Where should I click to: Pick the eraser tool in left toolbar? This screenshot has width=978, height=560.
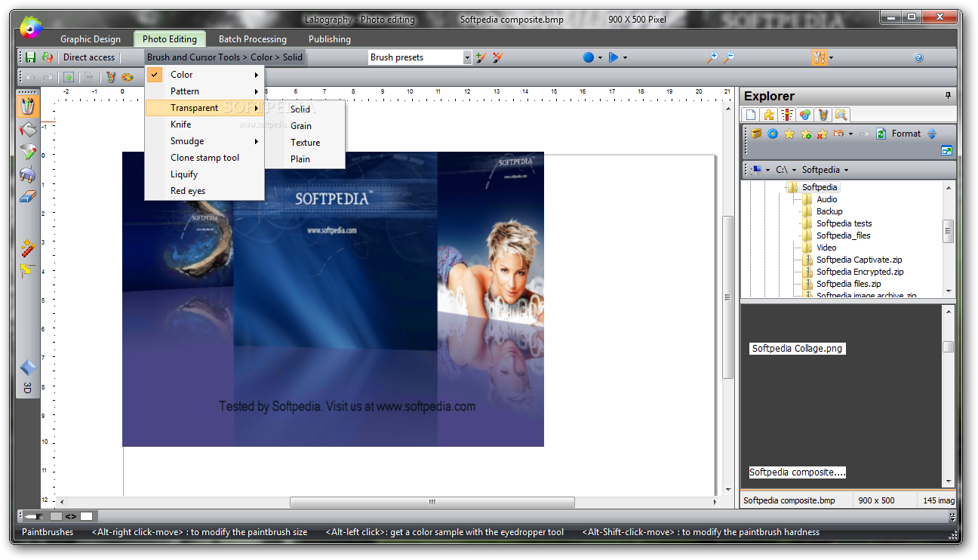pyautogui.click(x=27, y=197)
